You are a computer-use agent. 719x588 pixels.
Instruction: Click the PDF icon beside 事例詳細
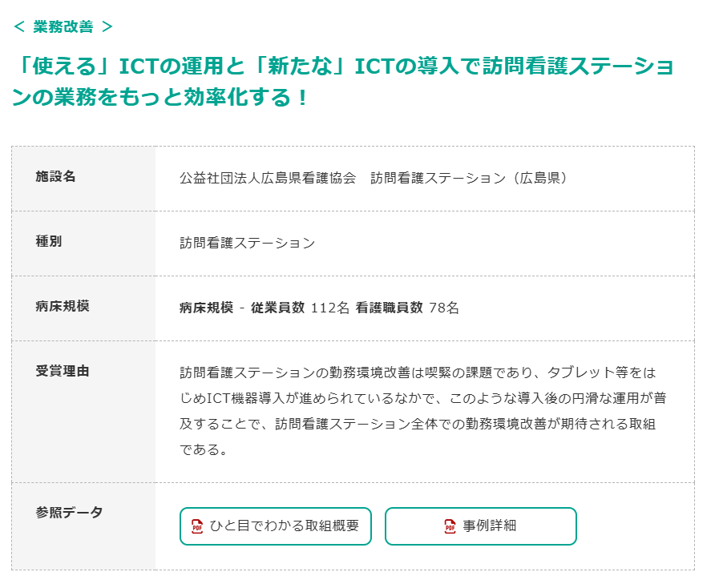point(450,526)
